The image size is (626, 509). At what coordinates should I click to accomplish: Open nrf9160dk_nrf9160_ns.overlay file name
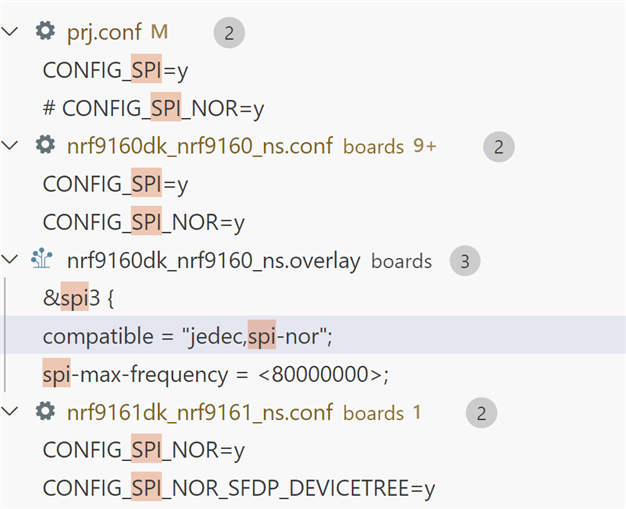point(214,261)
